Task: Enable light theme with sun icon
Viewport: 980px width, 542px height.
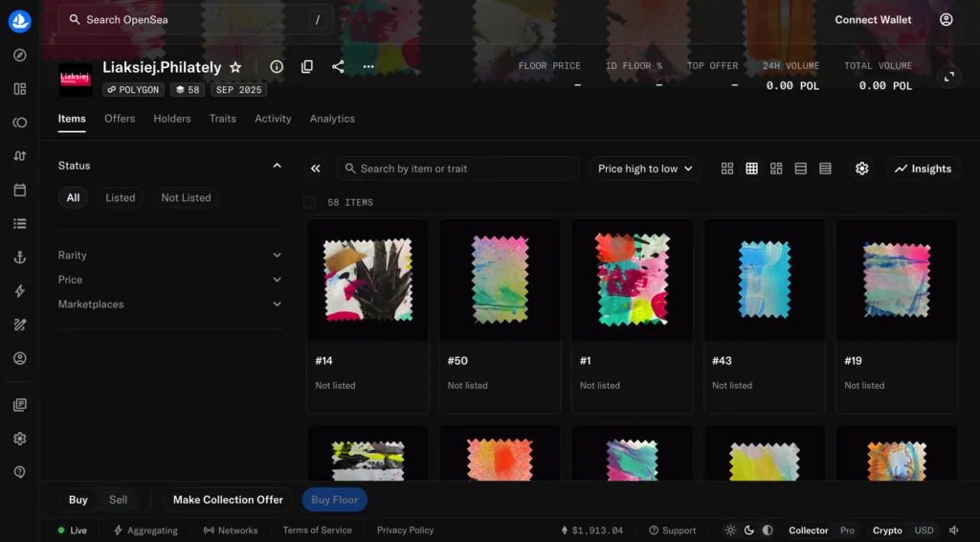Action: [730, 531]
